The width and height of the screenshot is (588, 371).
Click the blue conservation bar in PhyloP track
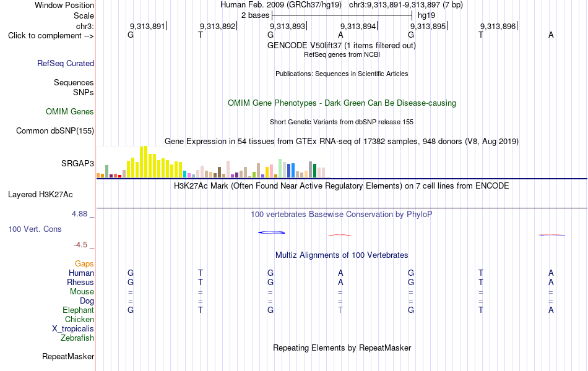[272, 232]
